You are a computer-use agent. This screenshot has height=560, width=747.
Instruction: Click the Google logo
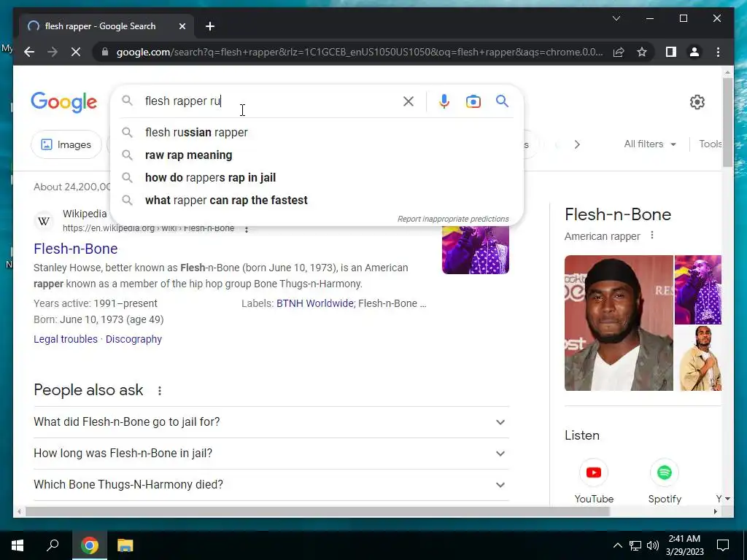tap(64, 102)
